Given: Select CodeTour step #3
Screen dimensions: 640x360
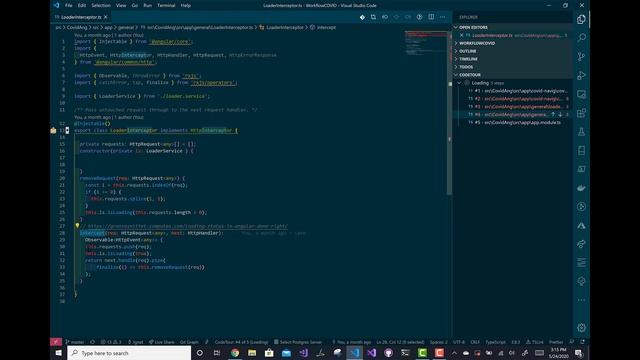Looking at the screenshot, I should tap(512, 107).
